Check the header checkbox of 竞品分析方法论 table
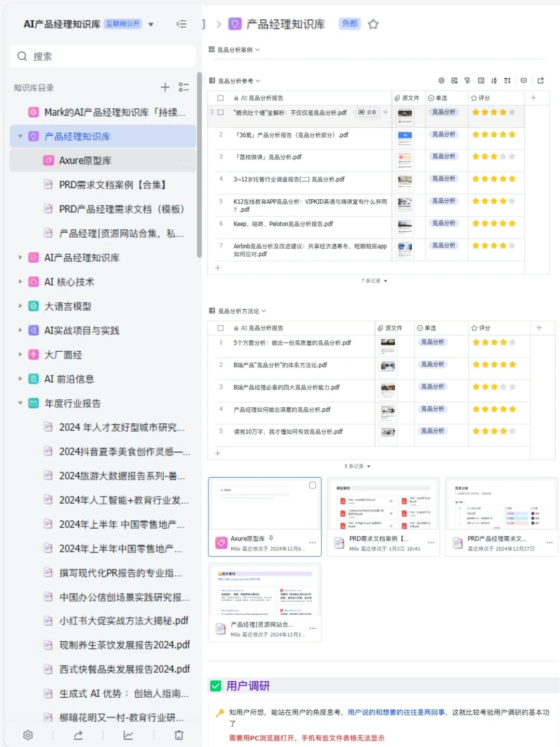Screen dimensions: 560x747 pos(220,328)
